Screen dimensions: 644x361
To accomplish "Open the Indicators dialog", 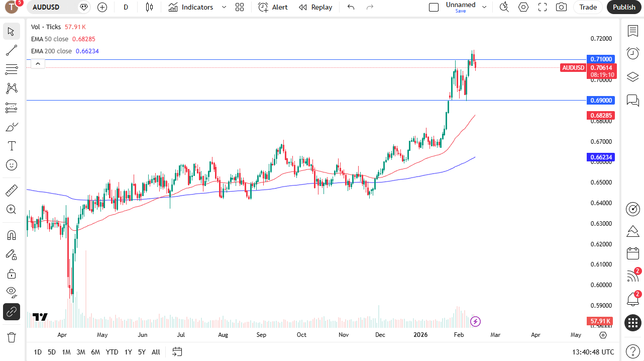I will 191,7.
